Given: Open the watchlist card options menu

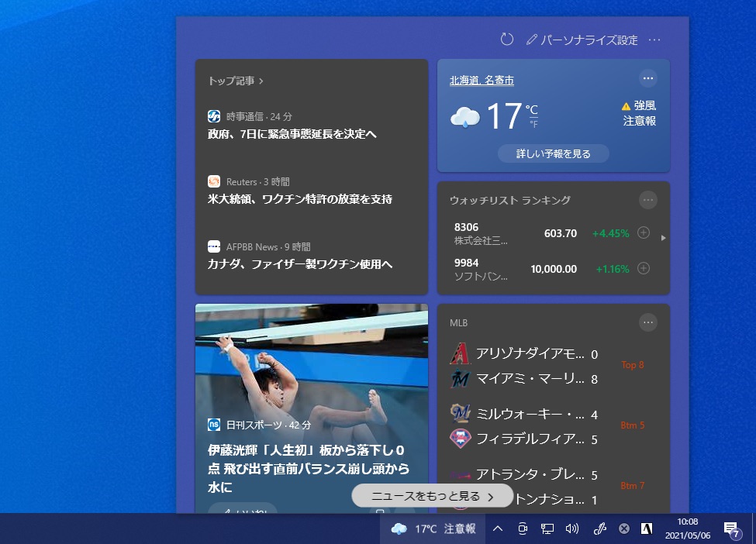Looking at the screenshot, I should [x=648, y=200].
